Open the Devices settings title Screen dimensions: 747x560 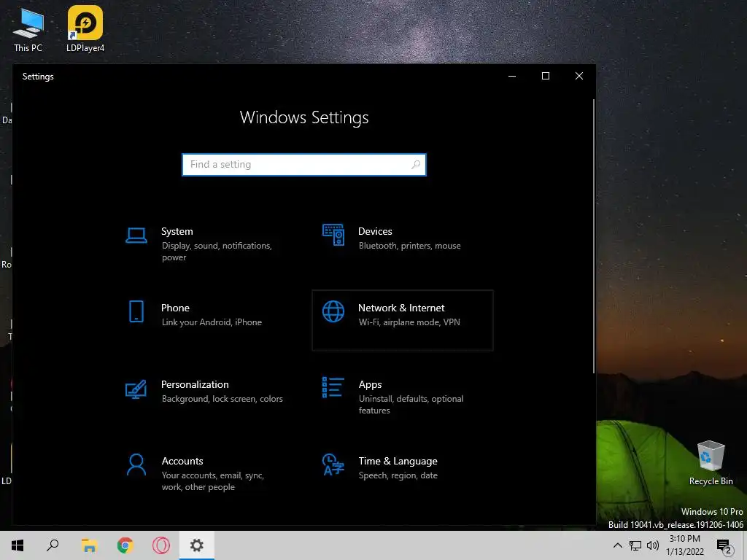(375, 231)
